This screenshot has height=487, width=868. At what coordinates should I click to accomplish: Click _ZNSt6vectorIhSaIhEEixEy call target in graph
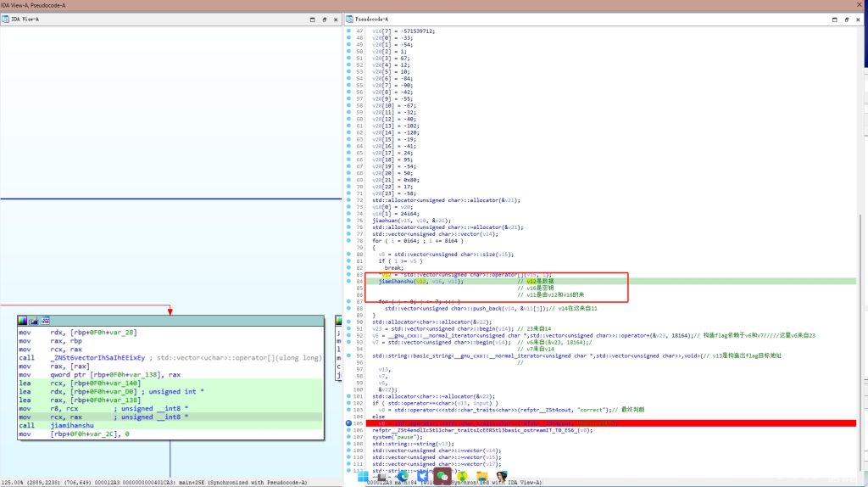point(97,358)
